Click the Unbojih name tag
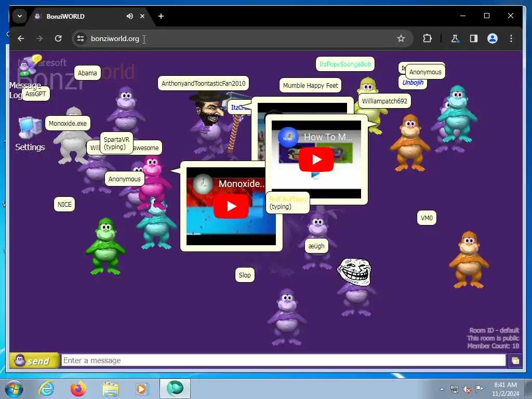 point(413,83)
